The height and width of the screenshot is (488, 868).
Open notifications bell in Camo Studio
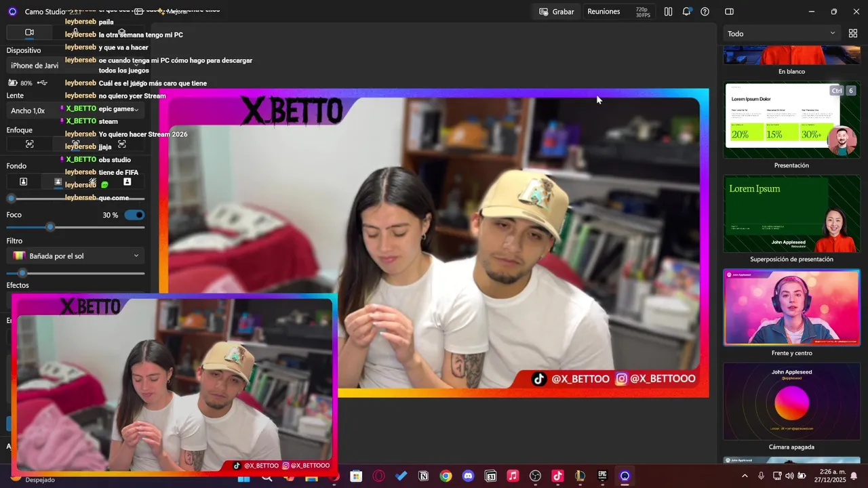(x=686, y=12)
